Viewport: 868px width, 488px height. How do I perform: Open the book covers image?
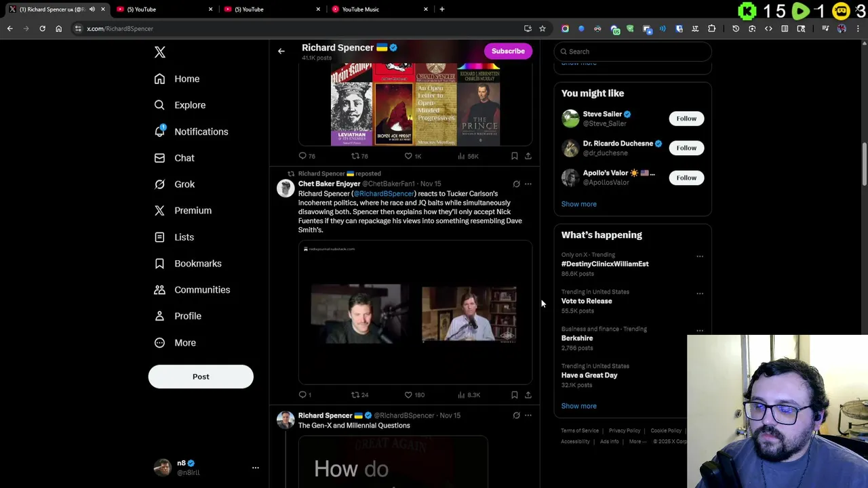pyautogui.click(x=415, y=104)
